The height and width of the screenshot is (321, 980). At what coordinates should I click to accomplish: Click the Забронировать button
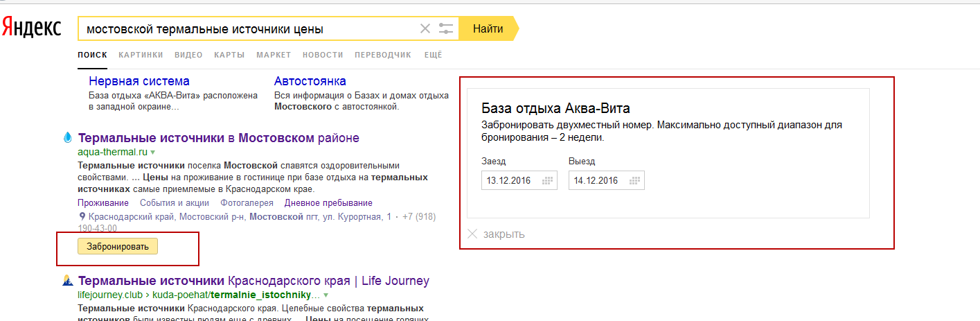(x=118, y=246)
